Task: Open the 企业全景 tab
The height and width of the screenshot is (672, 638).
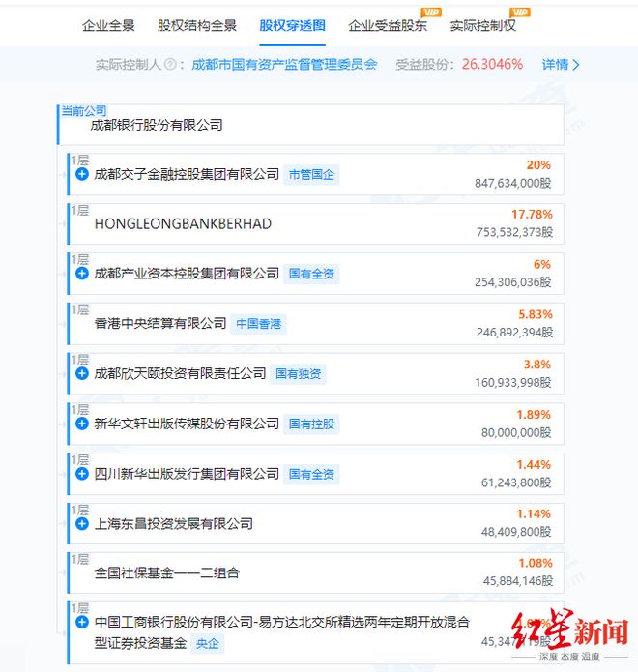Action: coord(108,26)
